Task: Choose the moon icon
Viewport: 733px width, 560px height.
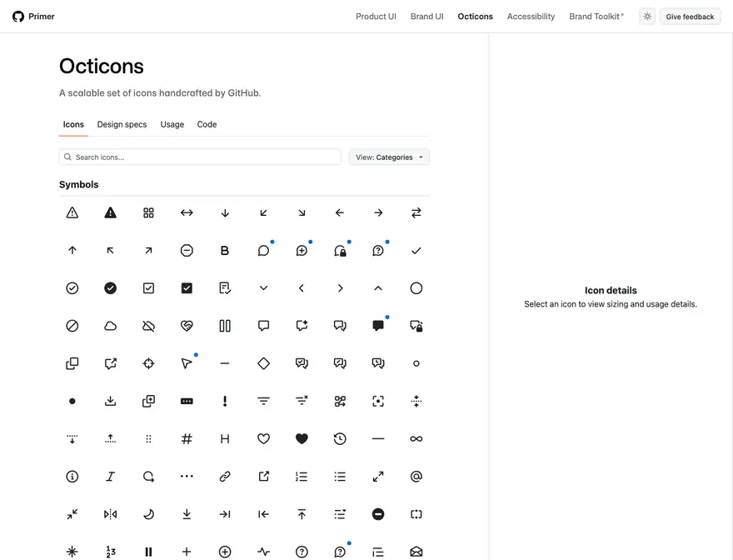Action: [148, 514]
